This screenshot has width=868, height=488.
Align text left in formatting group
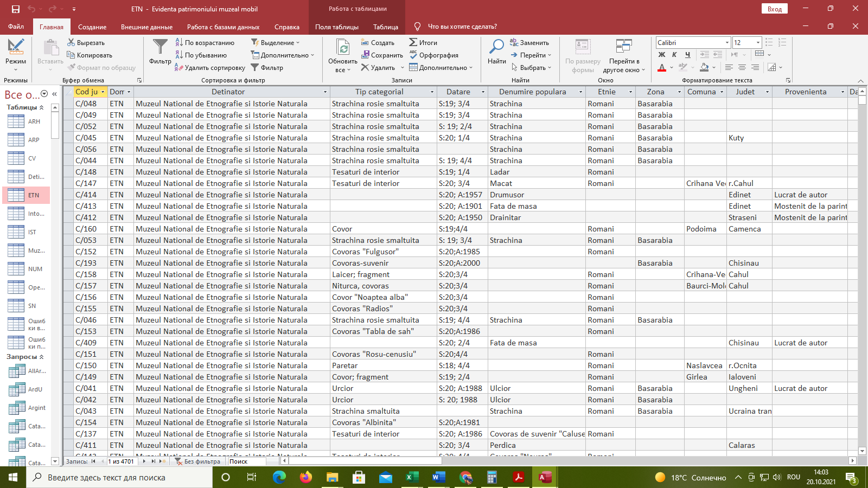729,67
